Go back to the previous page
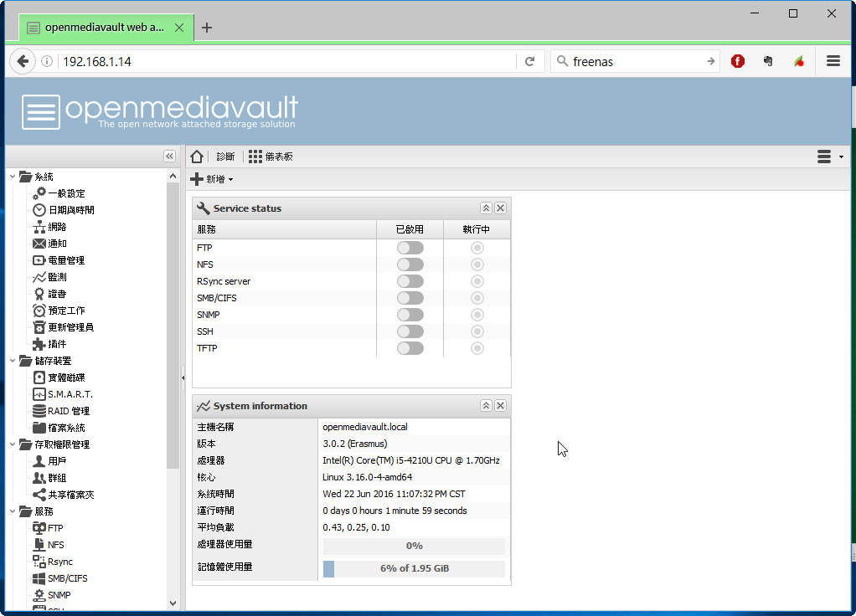The image size is (856, 616). pos(23,61)
